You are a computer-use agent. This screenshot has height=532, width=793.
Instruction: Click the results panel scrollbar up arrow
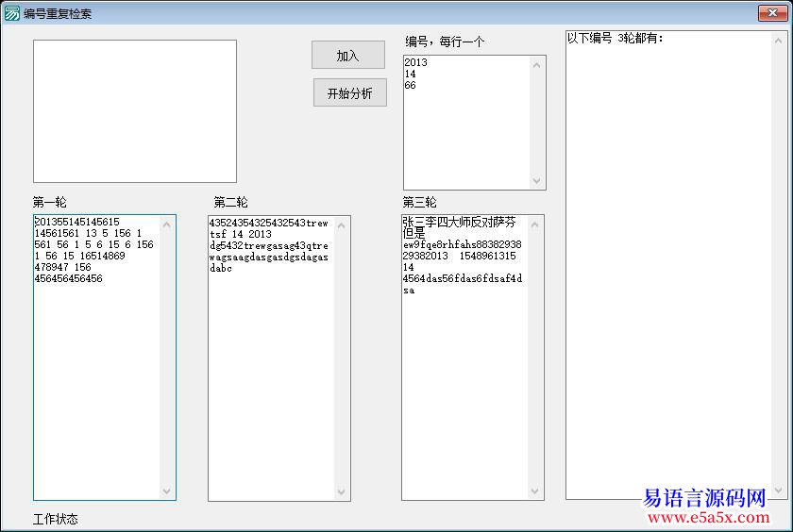(779, 41)
